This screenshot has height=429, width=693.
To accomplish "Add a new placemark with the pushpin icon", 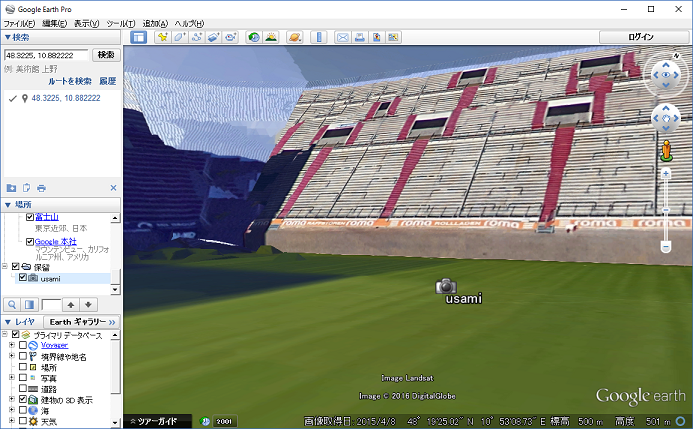I will pyautogui.click(x=162, y=37).
